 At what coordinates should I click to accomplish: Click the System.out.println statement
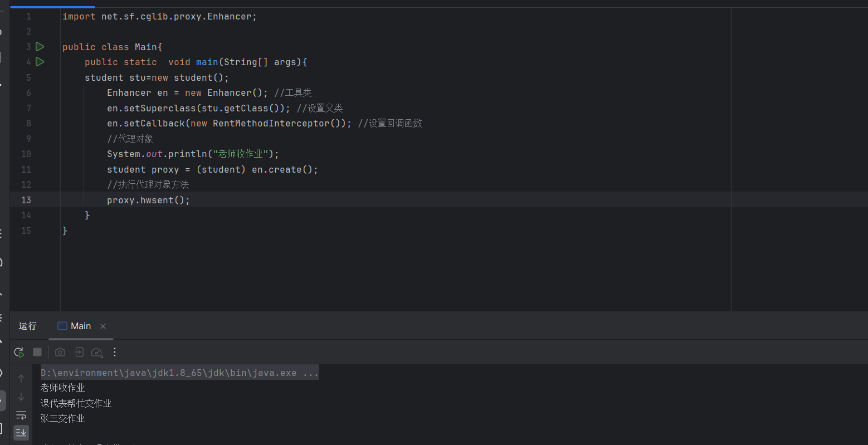tap(193, 154)
